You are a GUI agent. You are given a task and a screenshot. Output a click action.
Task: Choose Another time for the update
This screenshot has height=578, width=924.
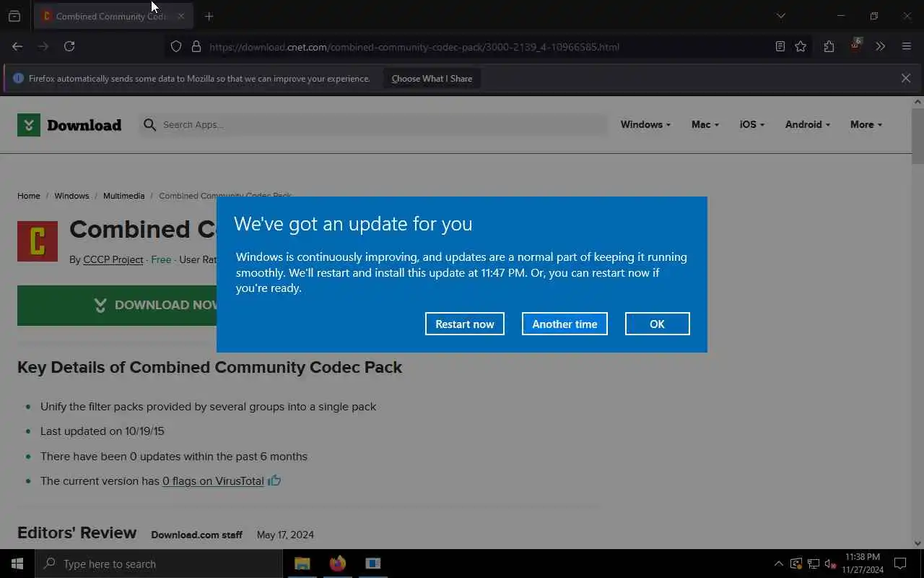(565, 324)
